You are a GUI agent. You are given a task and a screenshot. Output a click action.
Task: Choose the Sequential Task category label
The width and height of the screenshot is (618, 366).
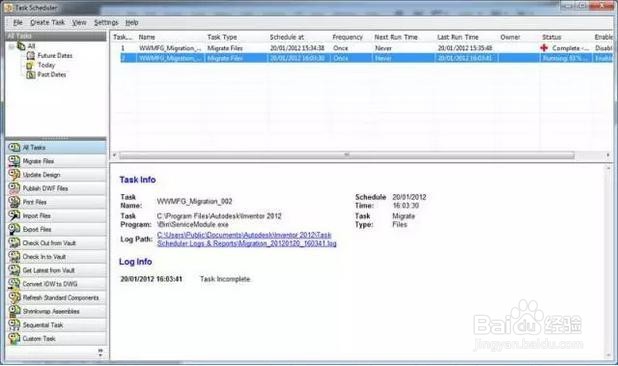tap(43, 325)
